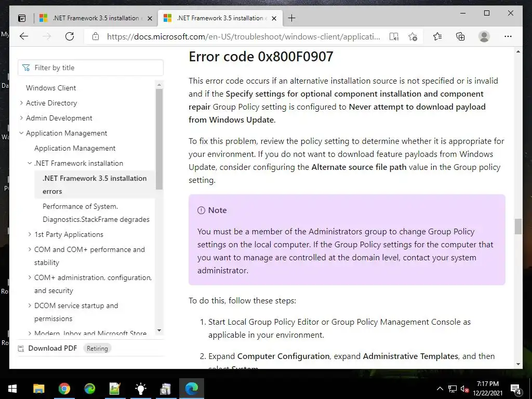The width and height of the screenshot is (532, 399).
Task: Launch Google Chrome from taskbar
Action: coord(64,389)
